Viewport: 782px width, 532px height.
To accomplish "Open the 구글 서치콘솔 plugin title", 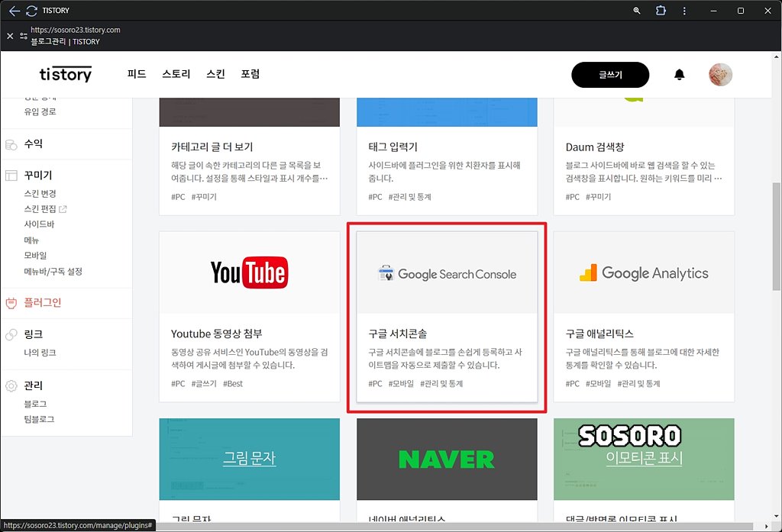I will 397,334.
